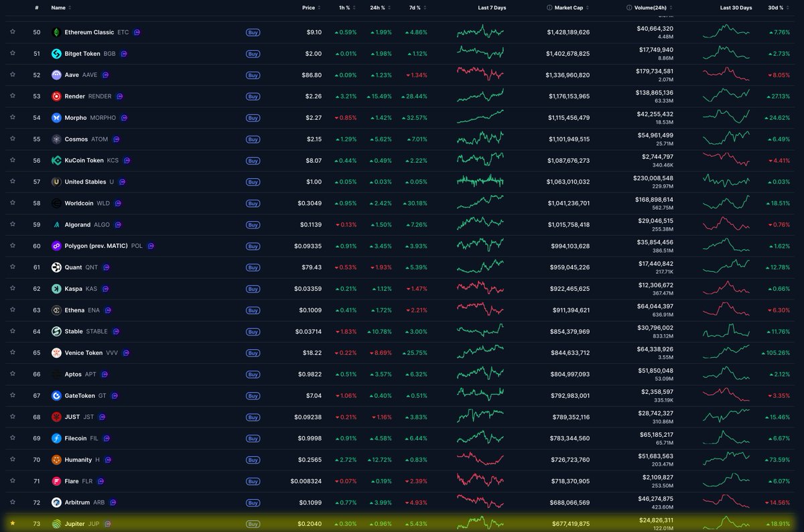
Task: Click the Aave coin logo
Action: click(x=56, y=75)
